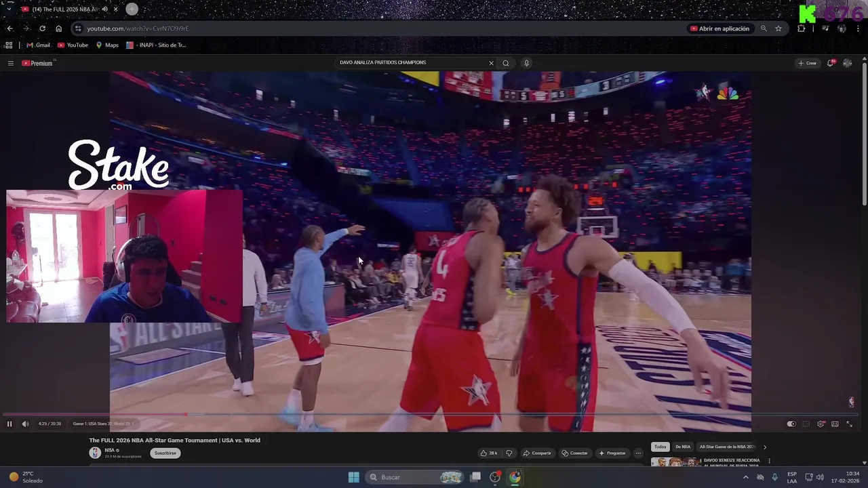Enter full screen mode
Viewport: 868px width, 488px height.
[x=849, y=424]
